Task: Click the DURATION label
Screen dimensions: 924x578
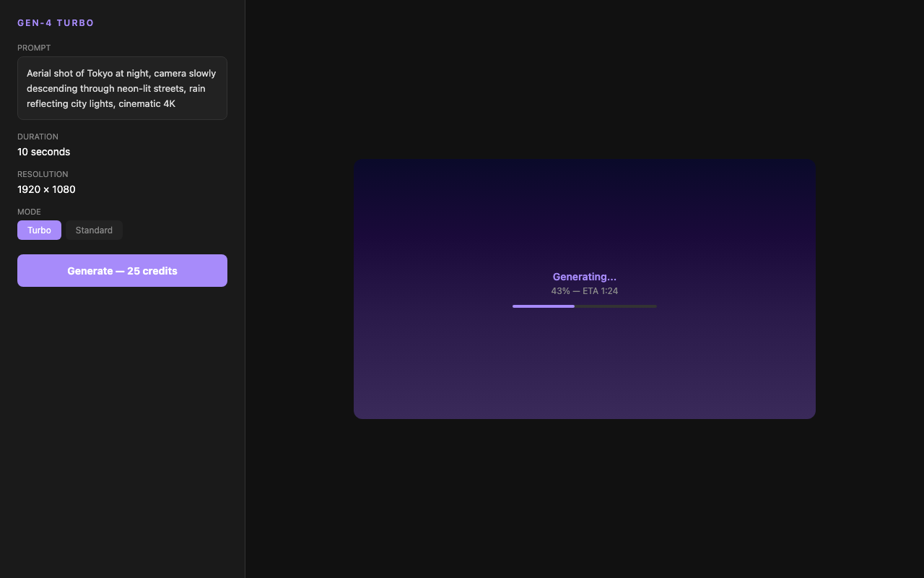Action: pos(38,137)
